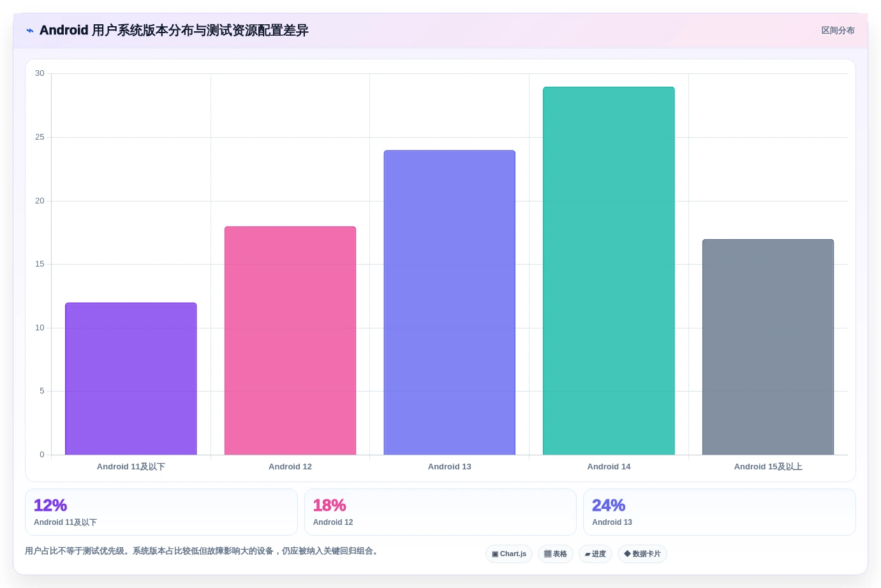Click the y-axis value 20
881x588 pixels.
click(x=40, y=201)
